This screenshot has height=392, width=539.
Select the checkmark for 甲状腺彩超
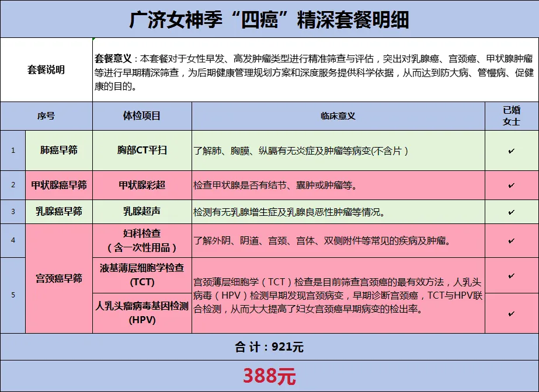point(512,185)
